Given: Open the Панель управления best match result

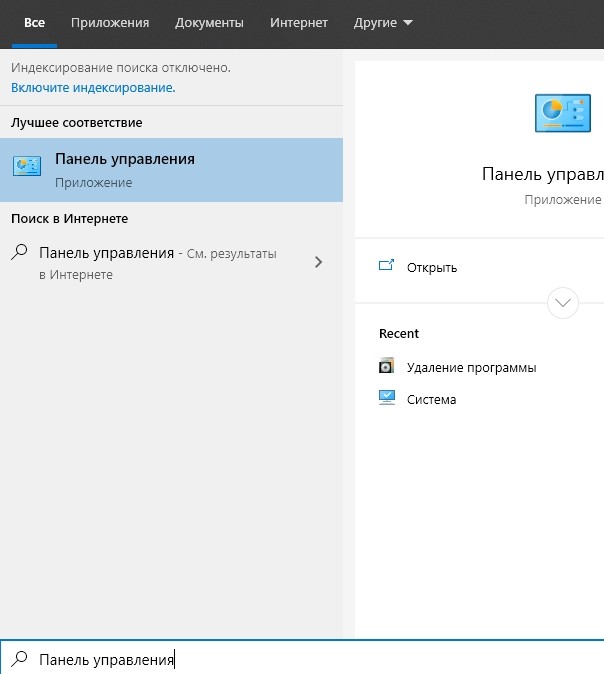Looking at the screenshot, I should click(172, 170).
